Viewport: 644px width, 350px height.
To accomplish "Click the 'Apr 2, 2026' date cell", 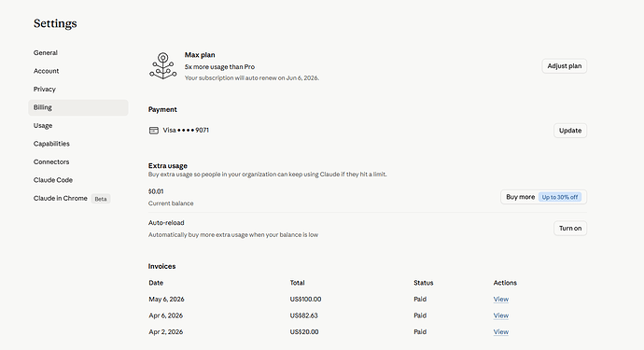I will click(x=166, y=332).
